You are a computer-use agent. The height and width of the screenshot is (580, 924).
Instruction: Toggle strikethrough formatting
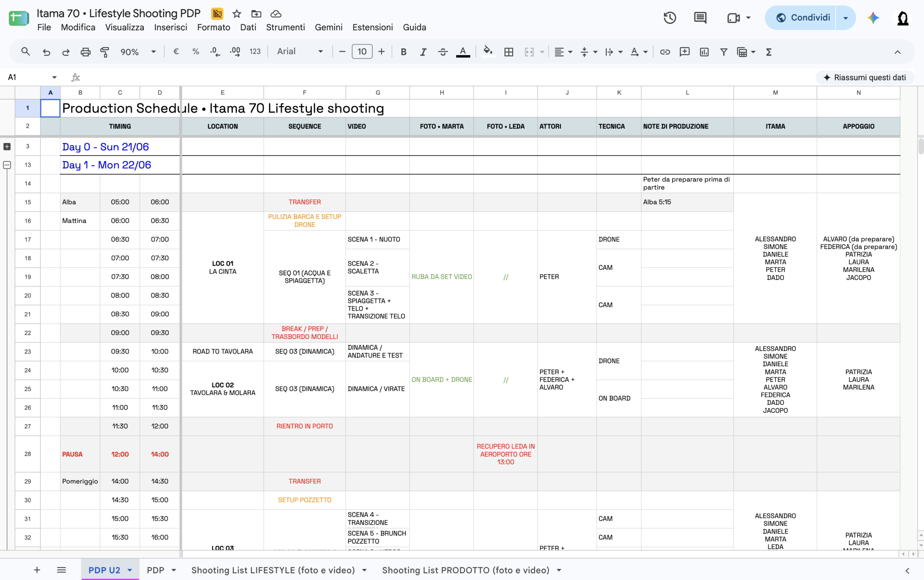(443, 52)
